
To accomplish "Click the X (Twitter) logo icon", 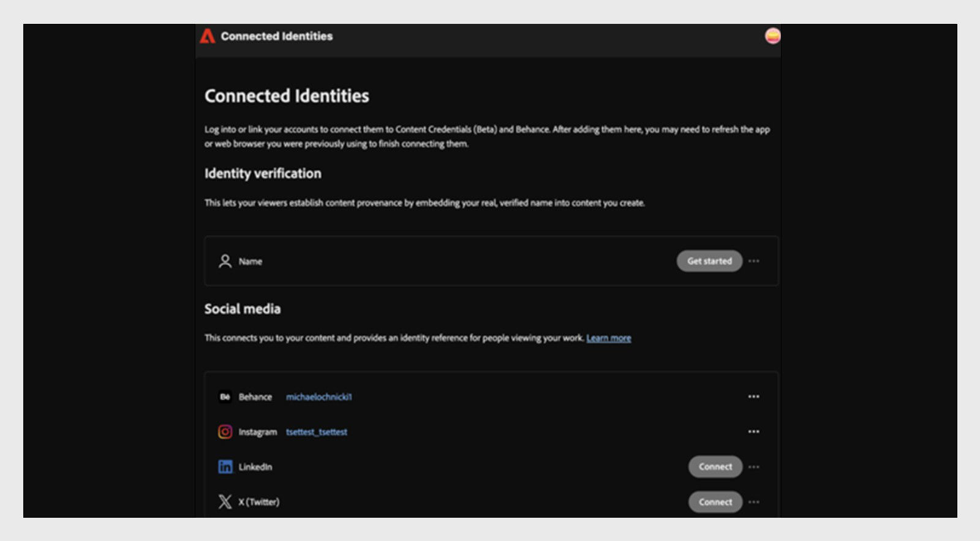I will pos(225,502).
